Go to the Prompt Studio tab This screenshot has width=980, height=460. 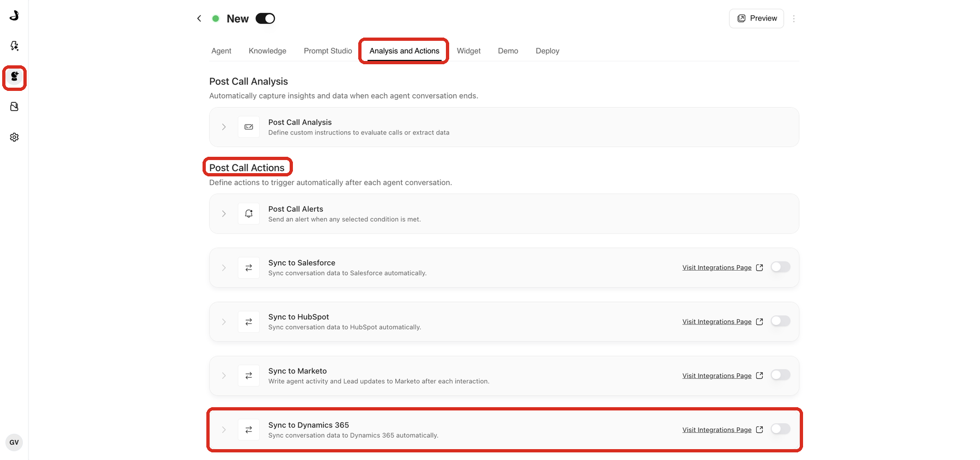pos(328,51)
